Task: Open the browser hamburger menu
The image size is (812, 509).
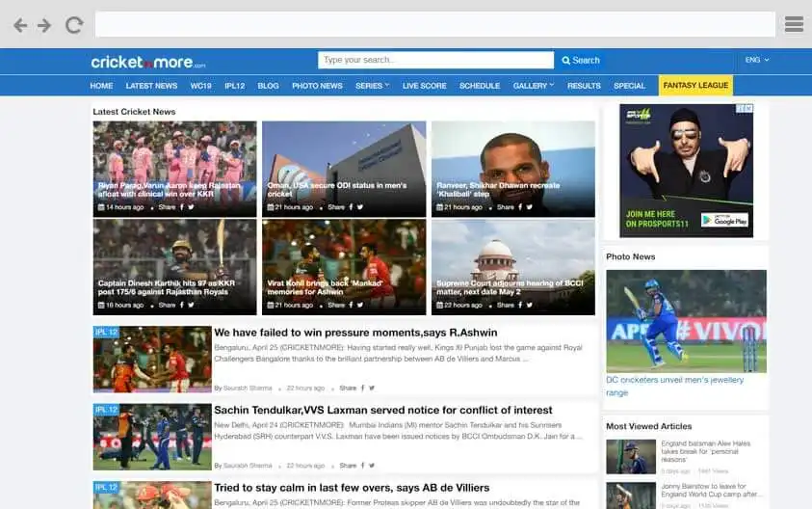Action: [x=794, y=25]
